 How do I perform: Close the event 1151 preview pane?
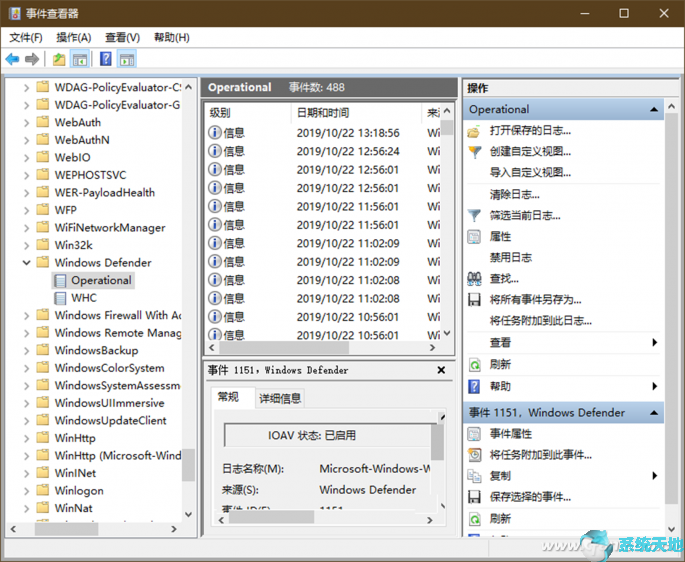tap(441, 370)
